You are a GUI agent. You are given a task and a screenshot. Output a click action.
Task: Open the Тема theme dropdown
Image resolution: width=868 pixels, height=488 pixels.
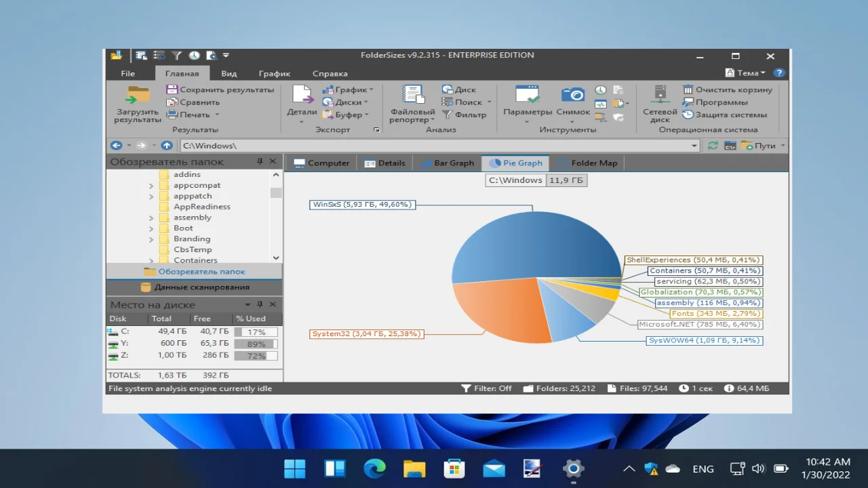(745, 73)
